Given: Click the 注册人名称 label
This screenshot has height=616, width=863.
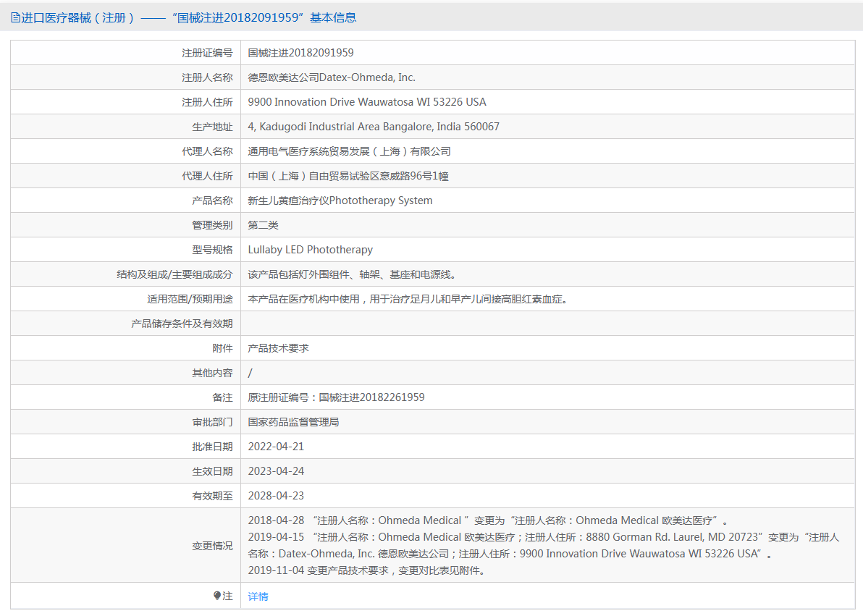Looking at the screenshot, I should pyautogui.click(x=208, y=77).
